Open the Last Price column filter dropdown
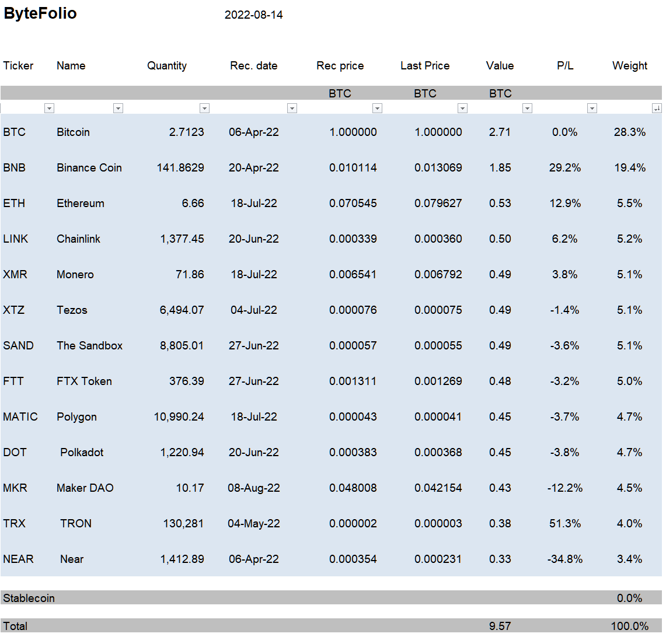This screenshot has height=644, width=666. click(x=462, y=108)
